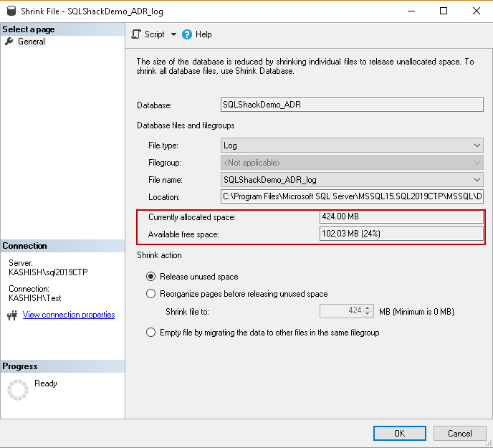
Task: Click the blue Help question icon
Action: click(187, 34)
